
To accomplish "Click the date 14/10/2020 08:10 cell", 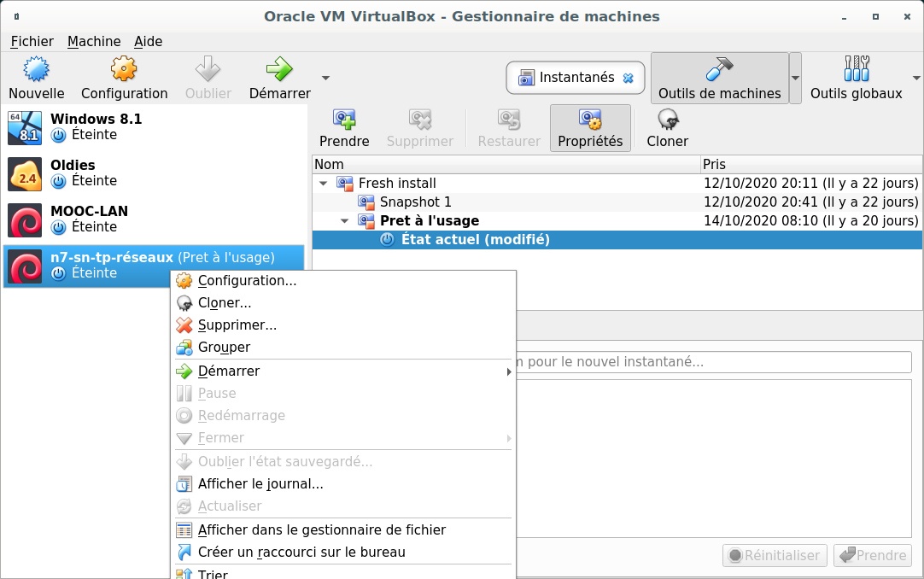I will pyautogui.click(x=811, y=221).
